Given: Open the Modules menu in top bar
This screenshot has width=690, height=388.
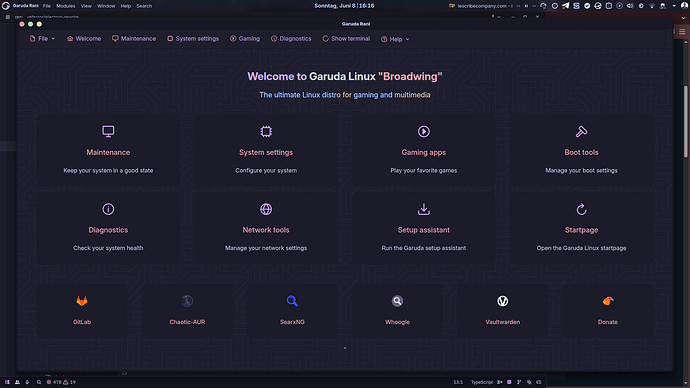Looking at the screenshot, I should 66,6.
